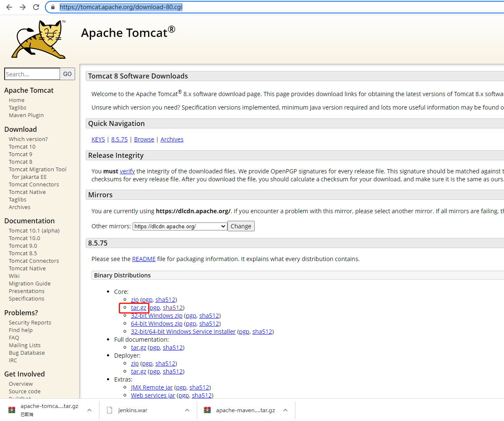
Task: Click the browser back navigation arrow
Action: pos(9,7)
